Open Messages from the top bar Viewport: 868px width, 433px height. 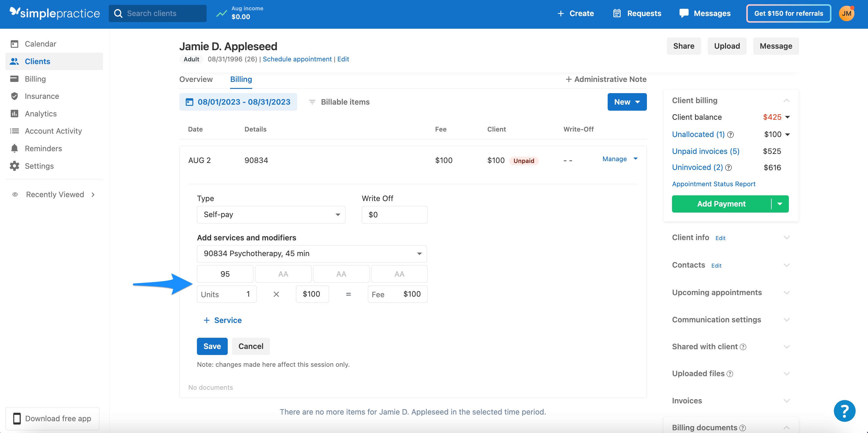click(x=705, y=13)
